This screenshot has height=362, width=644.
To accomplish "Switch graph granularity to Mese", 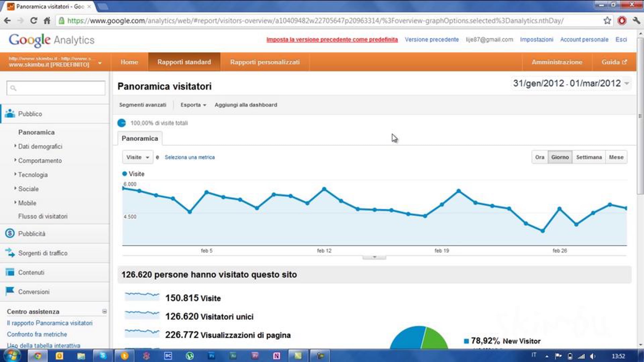I will point(616,157).
